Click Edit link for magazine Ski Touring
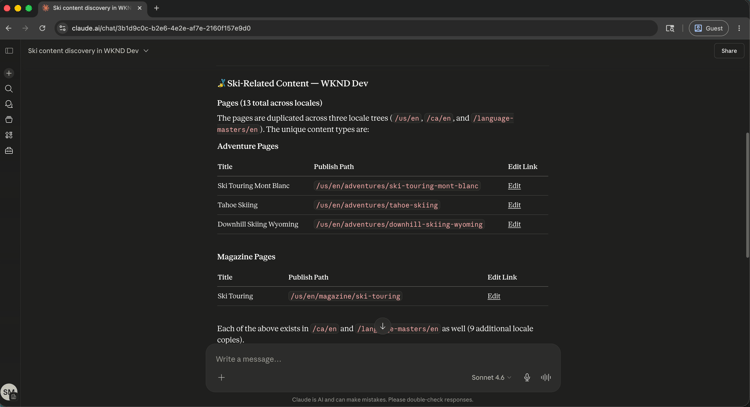The image size is (750, 407). 494,296
